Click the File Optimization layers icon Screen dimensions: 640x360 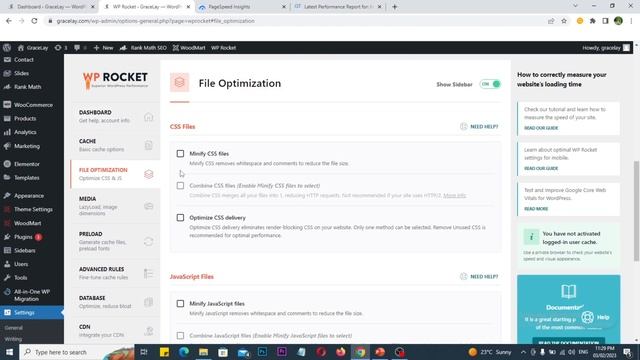[x=149, y=174]
